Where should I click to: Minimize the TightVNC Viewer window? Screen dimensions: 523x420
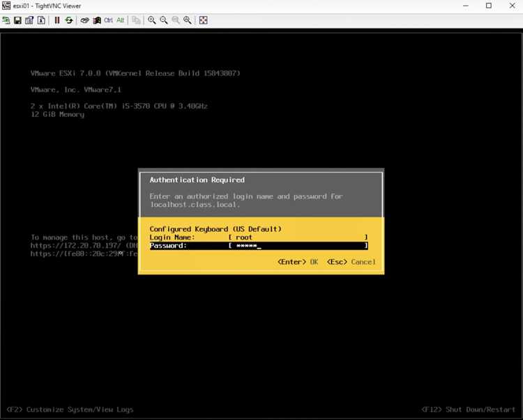pos(466,6)
